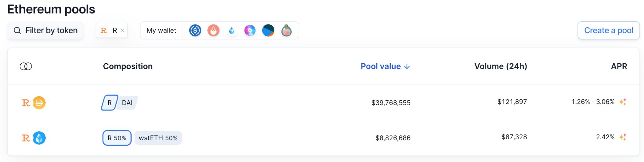The image size is (644, 162).
Task: Click the wstETH 50% composition pill
Action: point(158,138)
